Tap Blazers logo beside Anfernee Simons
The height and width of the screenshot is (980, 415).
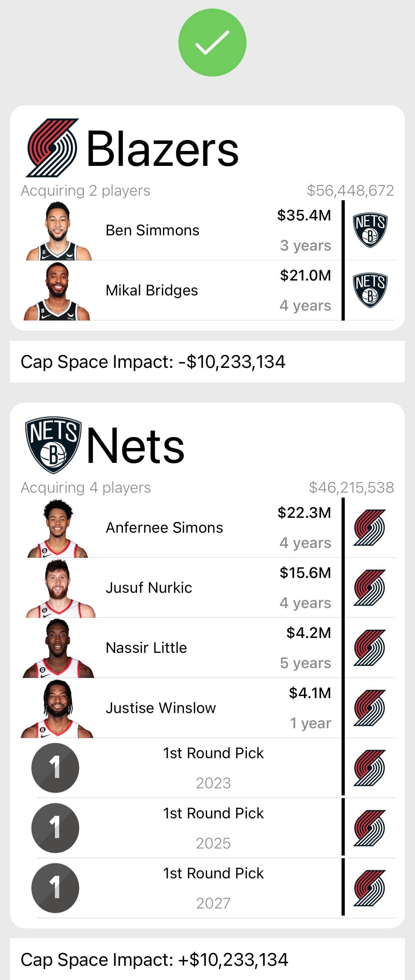(x=369, y=527)
